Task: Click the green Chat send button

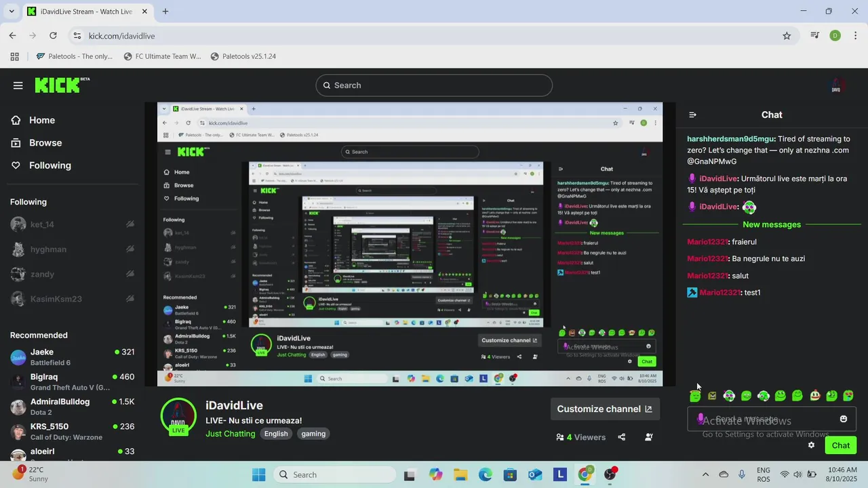Action: click(841, 445)
